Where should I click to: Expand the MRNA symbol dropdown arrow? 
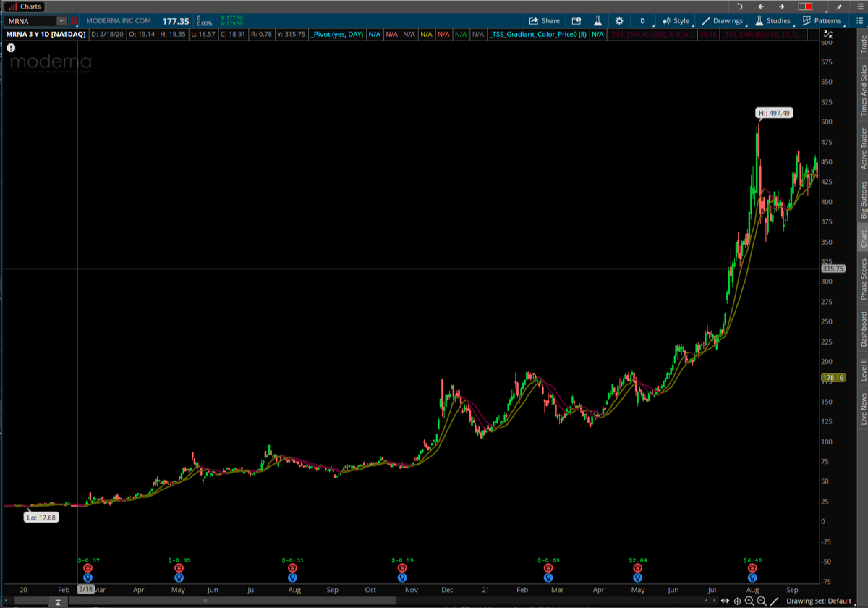61,21
